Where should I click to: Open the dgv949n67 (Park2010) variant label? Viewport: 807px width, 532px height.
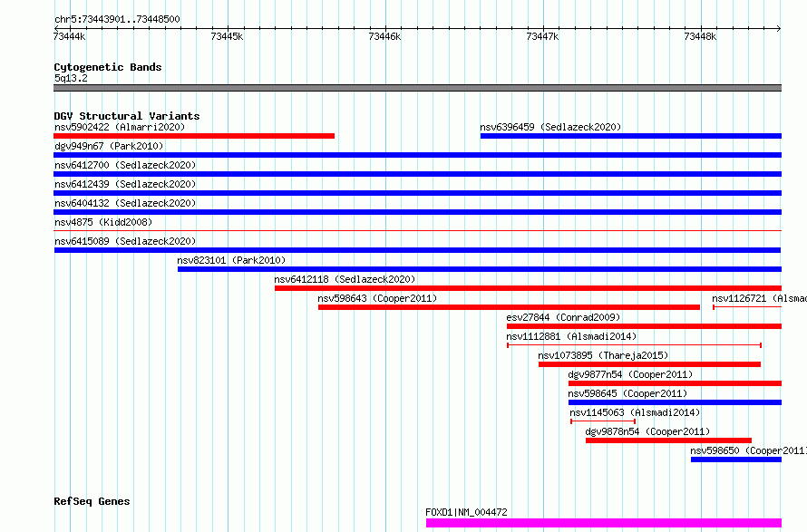pyautogui.click(x=109, y=146)
